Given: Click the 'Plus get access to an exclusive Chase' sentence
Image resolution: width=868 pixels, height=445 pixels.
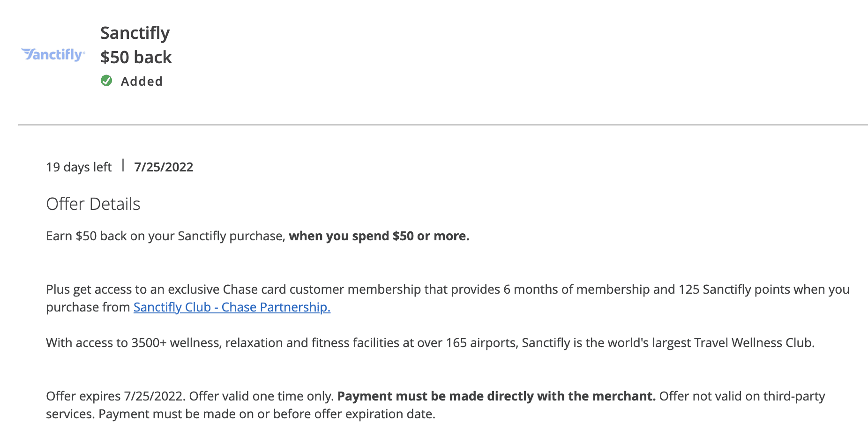Looking at the screenshot, I should point(448,298).
